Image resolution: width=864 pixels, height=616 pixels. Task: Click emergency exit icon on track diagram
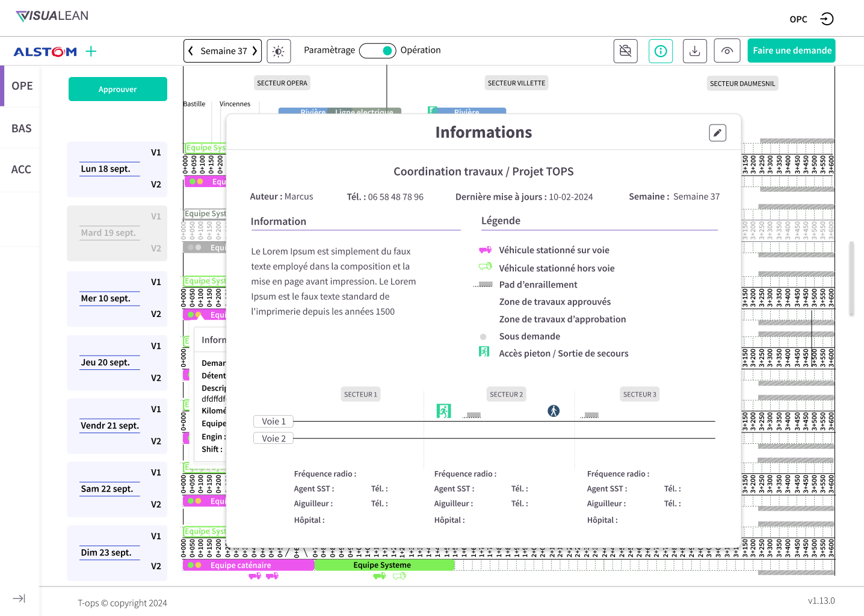pos(444,411)
